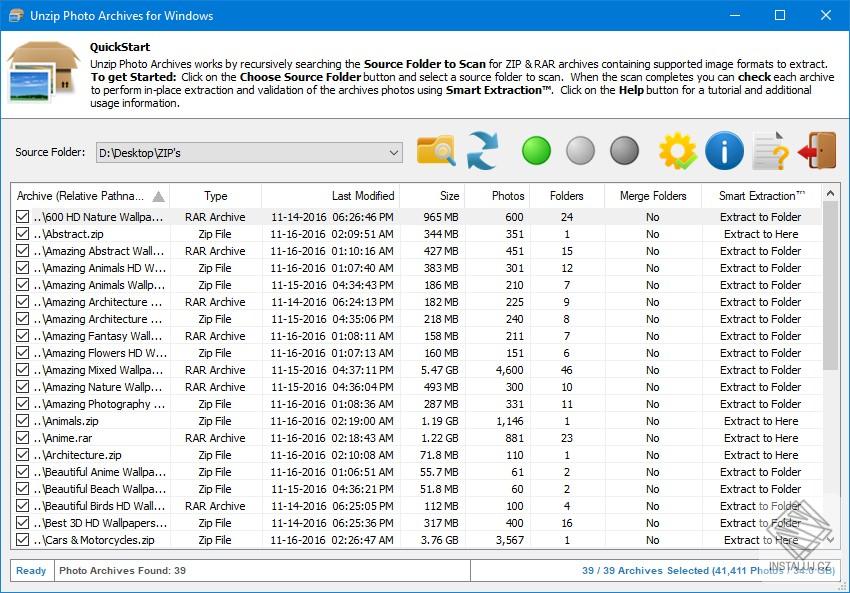Sort by Archive (Relative Pathname) column

(x=91, y=196)
